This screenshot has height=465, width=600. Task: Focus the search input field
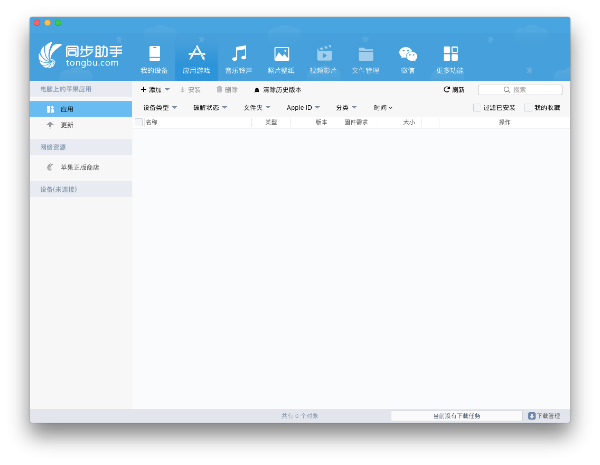pyautogui.click(x=520, y=90)
